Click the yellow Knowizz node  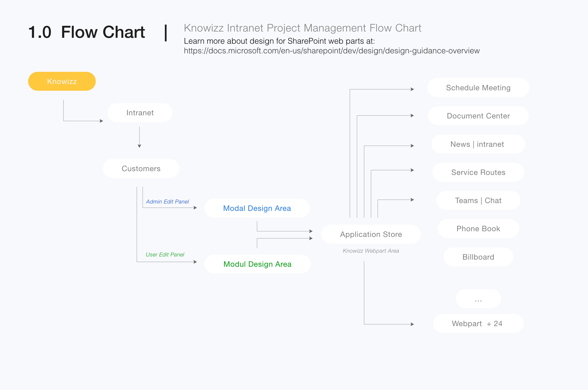point(62,81)
